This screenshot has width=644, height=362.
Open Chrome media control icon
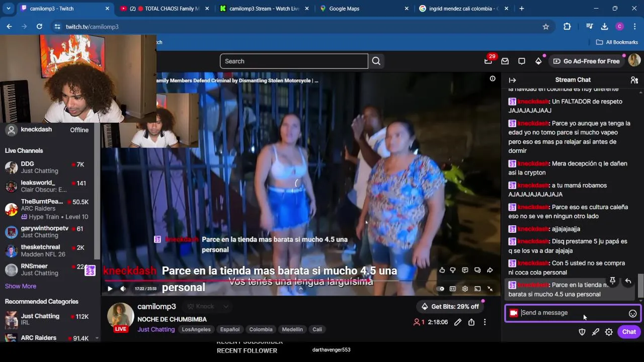pos(590,27)
